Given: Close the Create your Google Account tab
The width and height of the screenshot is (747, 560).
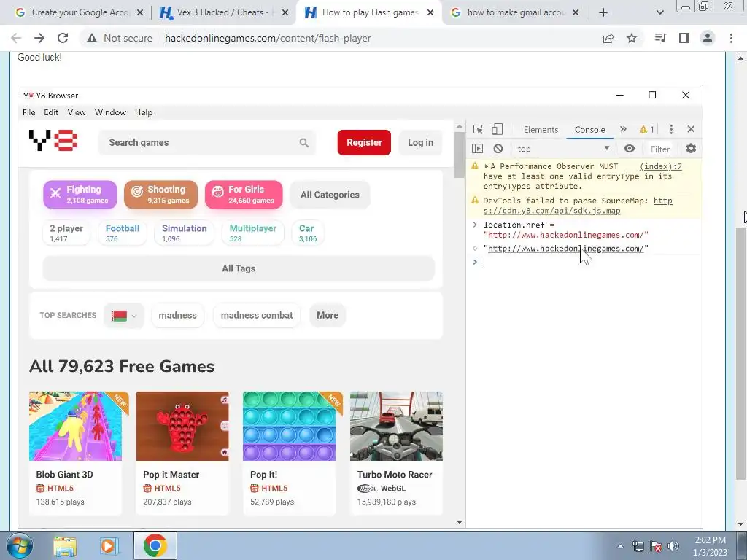Looking at the screenshot, I should (x=140, y=12).
